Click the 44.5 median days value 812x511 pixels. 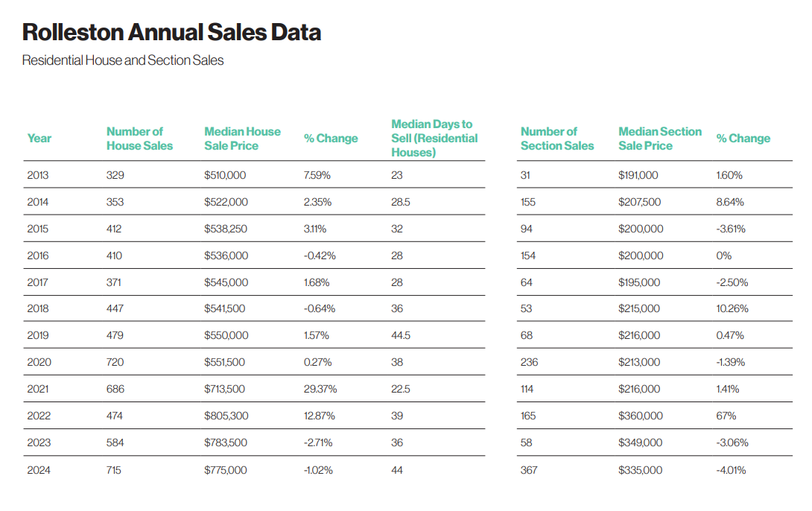point(401,335)
